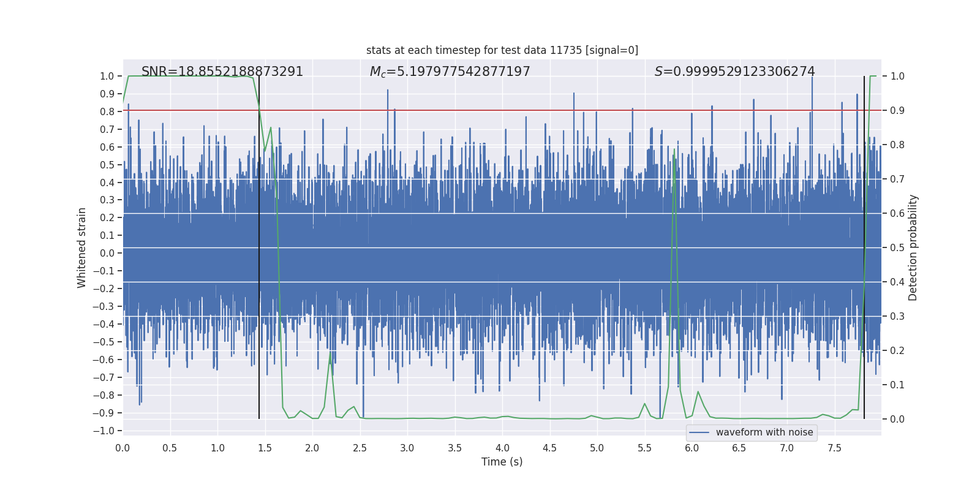980x490 pixels.
Task: Select the 3.5 tick label on the Time axis
Action: point(454,448)
